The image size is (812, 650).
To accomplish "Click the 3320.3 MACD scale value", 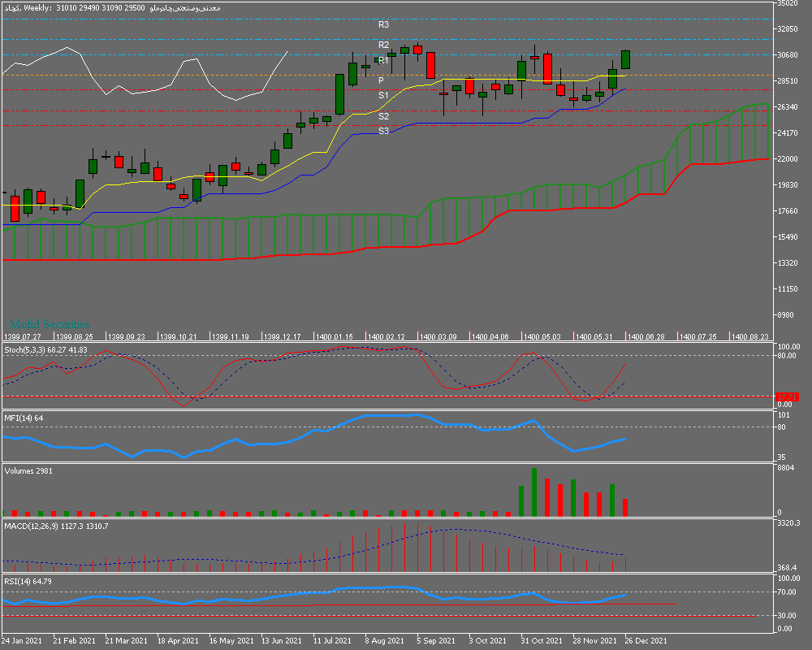I will (789, 523).
